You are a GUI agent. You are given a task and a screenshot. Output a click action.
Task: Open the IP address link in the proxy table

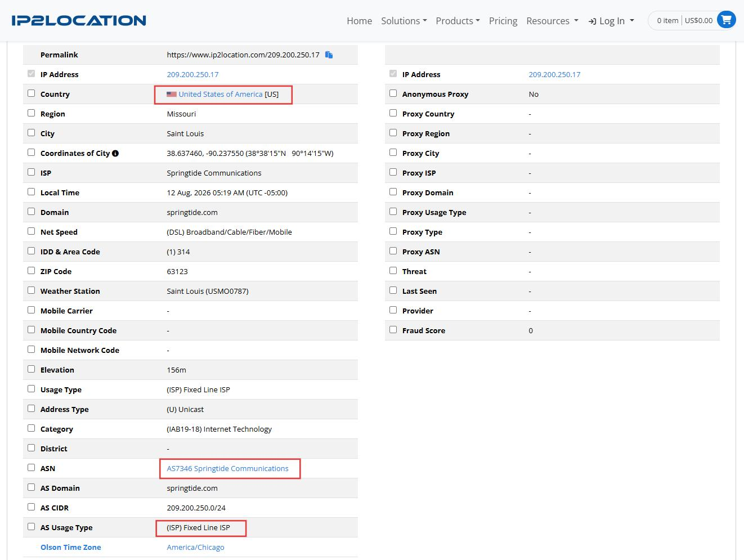point(554,74)
